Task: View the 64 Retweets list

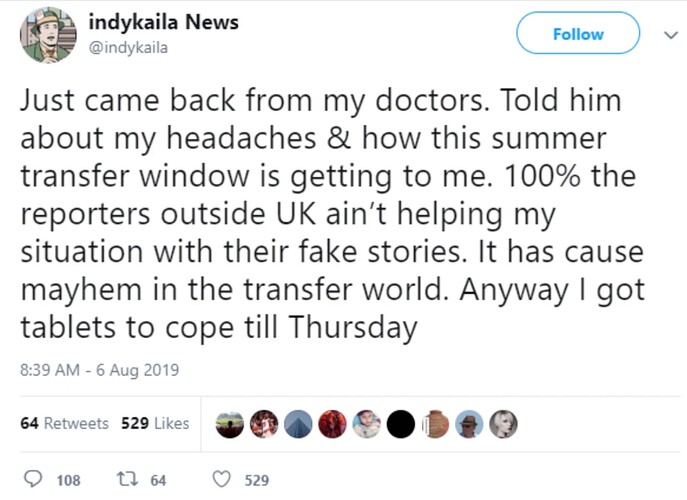Action: [64, 423]
